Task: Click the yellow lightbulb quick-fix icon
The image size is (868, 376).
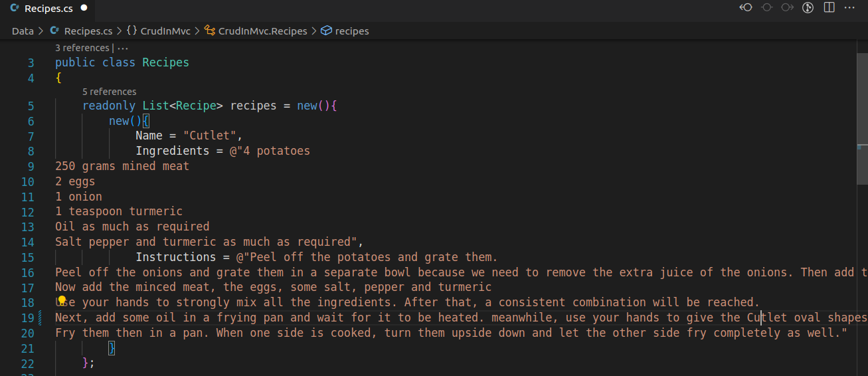Action: click(x=62, y=302)
